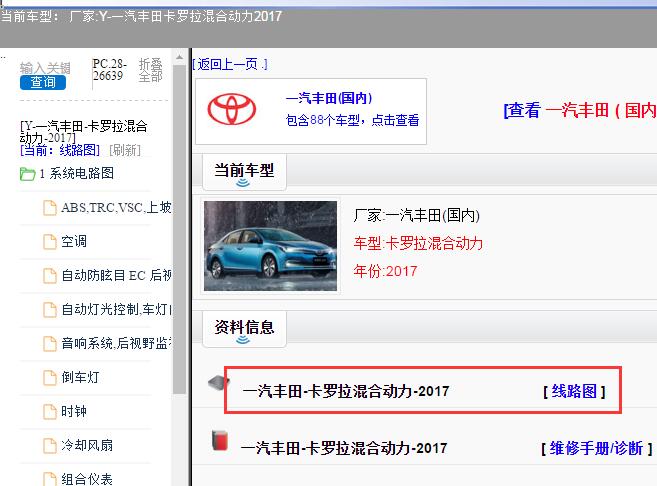Click the blue 查询 search button
Screen dimensions: 657x486
(43, 83)
